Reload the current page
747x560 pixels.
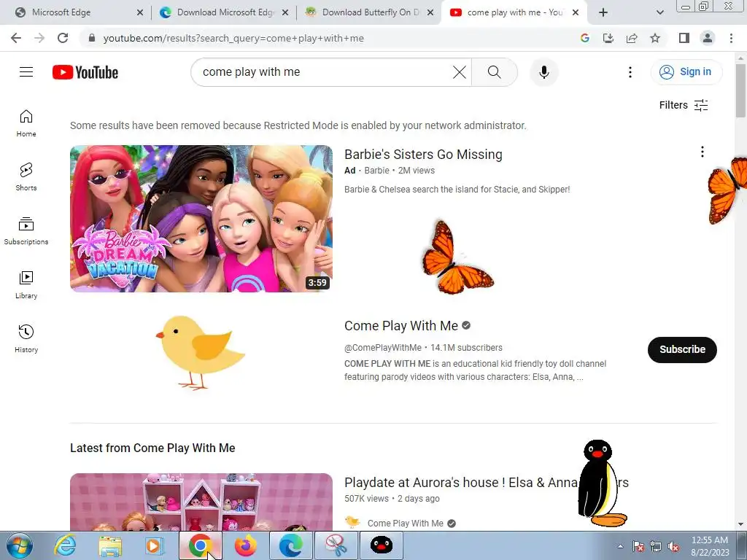[x=63, y=38]
